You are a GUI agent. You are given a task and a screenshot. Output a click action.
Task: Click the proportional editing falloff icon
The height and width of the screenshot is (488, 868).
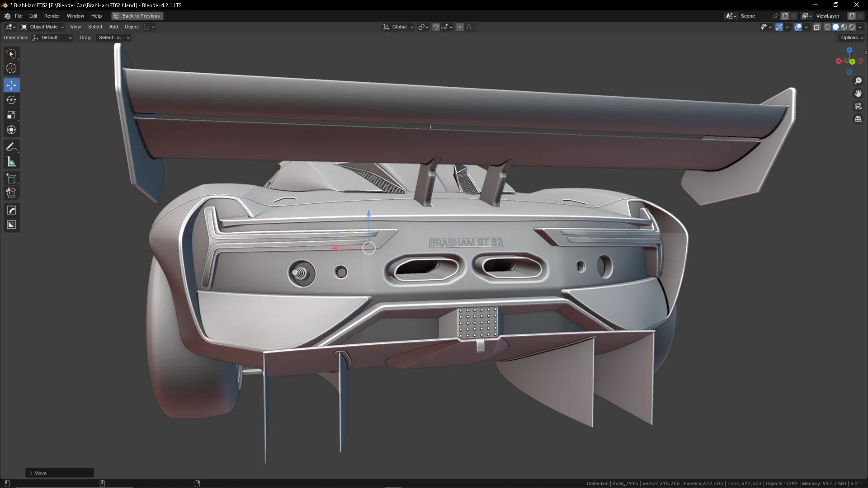click(471, 27)
